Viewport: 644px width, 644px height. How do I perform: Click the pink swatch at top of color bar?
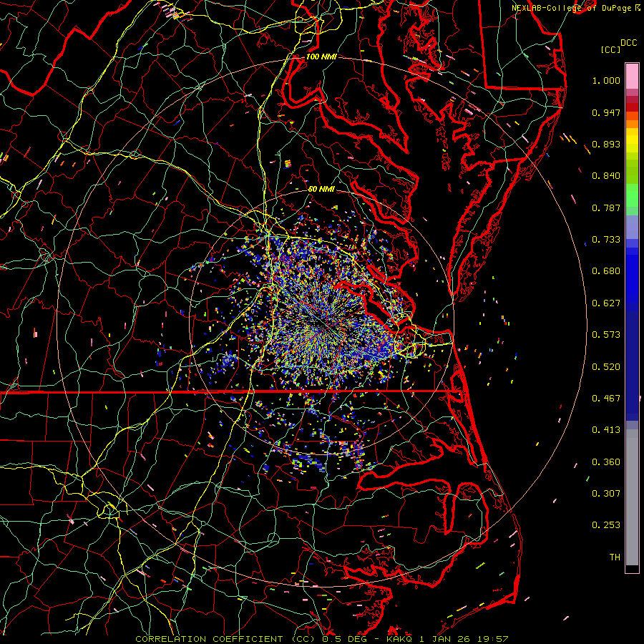click(632, 76)
